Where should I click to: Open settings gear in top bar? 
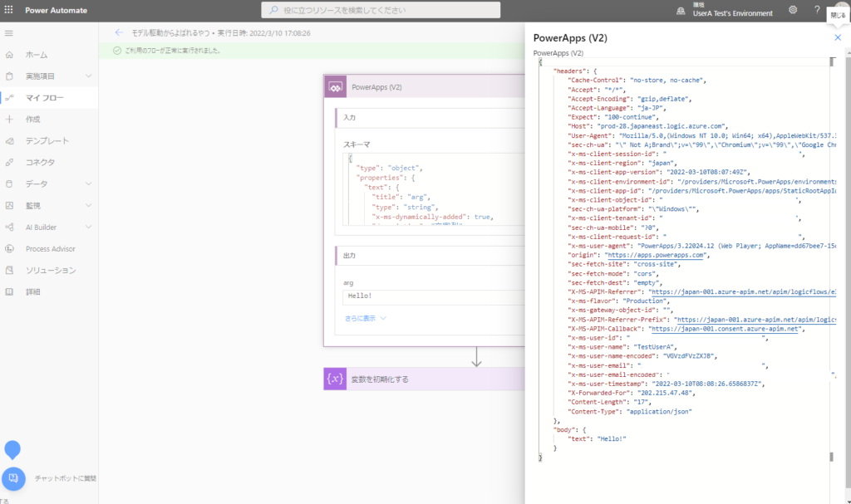[x=793, y=10]
